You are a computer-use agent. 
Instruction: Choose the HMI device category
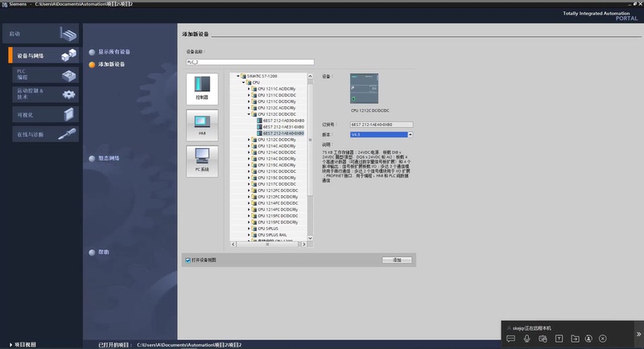pos(202,125)
